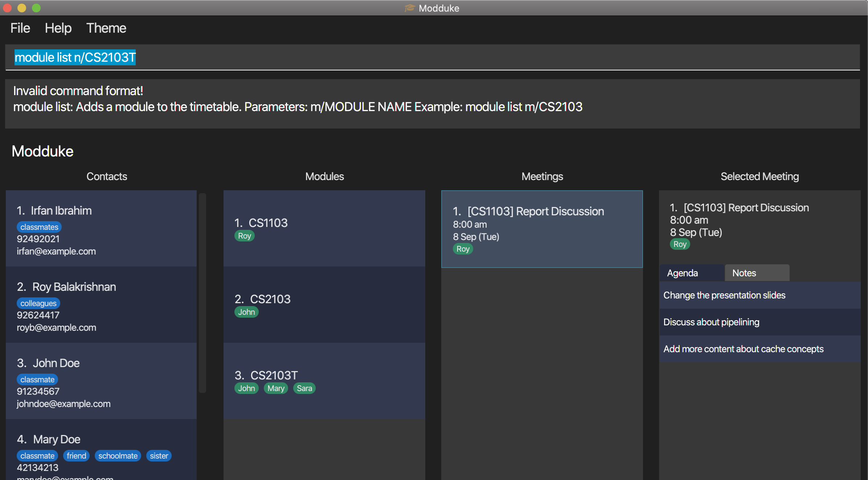Switch to the Notes tab
This screenshot has height=480, width=868.
click(757, 273)
